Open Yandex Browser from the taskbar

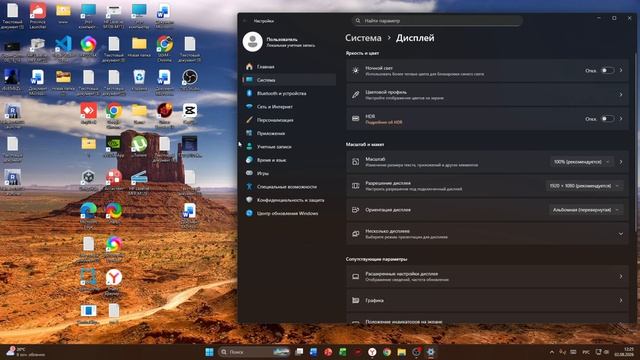click(372, 352)
